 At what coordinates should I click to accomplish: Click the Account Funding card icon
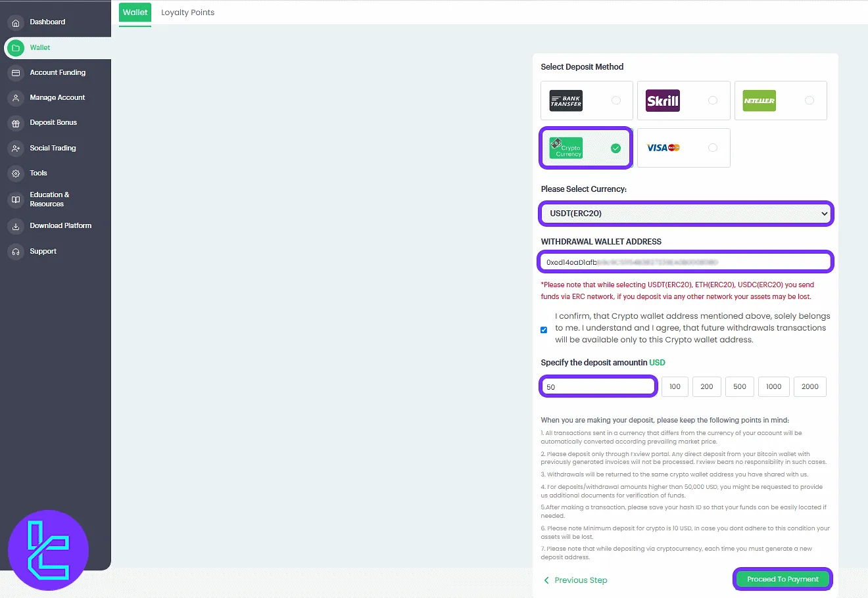[x=16, y=73]
